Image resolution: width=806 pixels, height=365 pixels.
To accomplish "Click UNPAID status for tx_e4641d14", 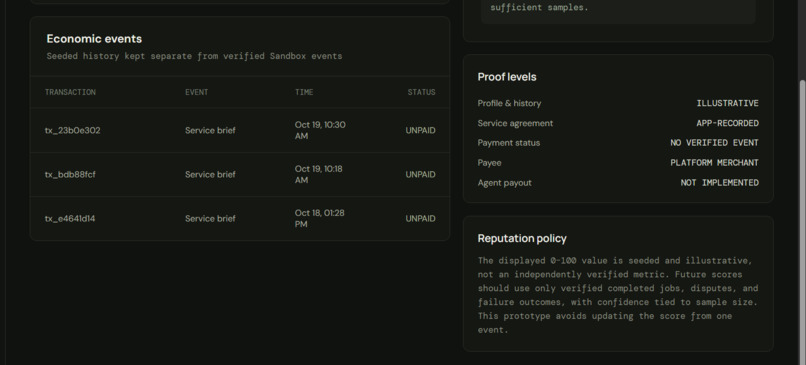I will point(420,219).
